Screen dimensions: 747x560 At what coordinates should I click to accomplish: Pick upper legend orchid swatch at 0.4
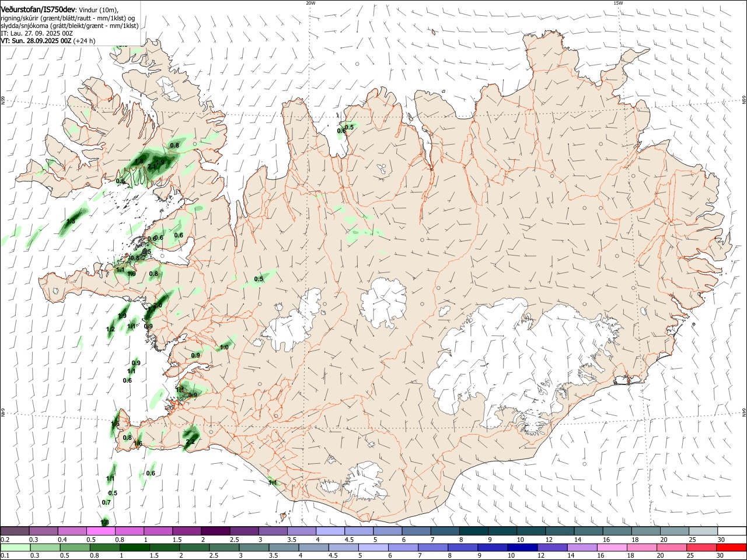click(72, 531)
